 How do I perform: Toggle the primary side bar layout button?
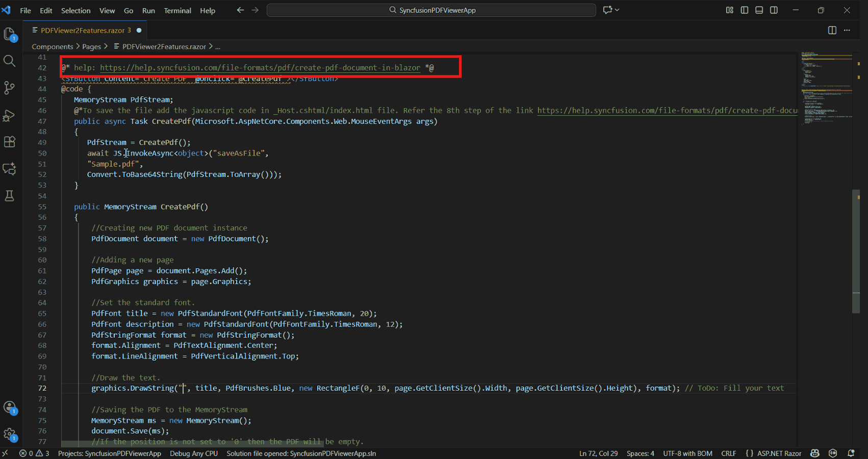coord(745,10)
